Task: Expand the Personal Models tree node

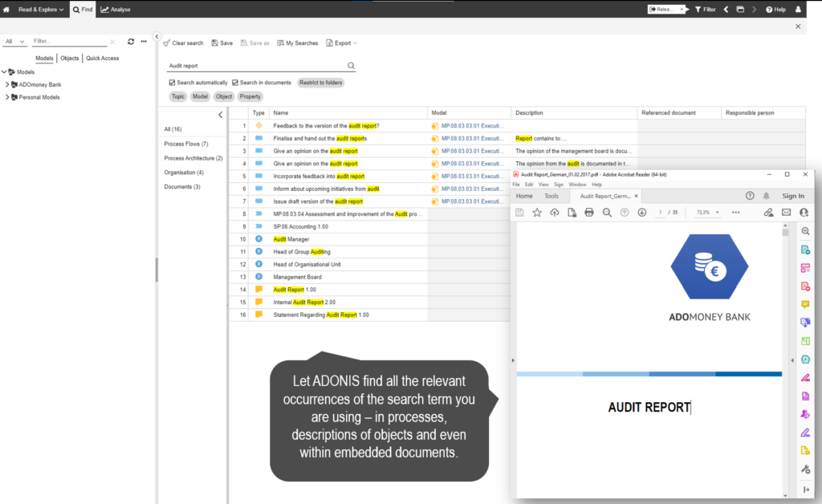Action: pyautogui.click(x=9, y=96)
